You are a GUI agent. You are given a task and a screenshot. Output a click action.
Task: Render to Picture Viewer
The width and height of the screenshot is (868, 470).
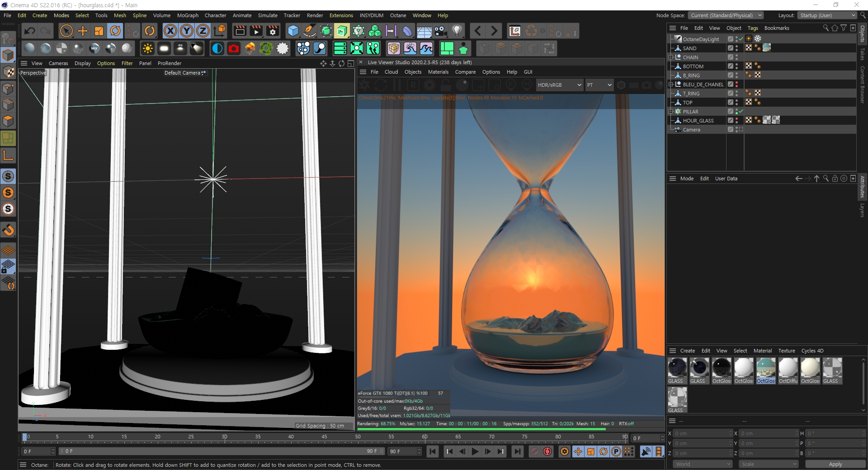(x=256, y=31)
